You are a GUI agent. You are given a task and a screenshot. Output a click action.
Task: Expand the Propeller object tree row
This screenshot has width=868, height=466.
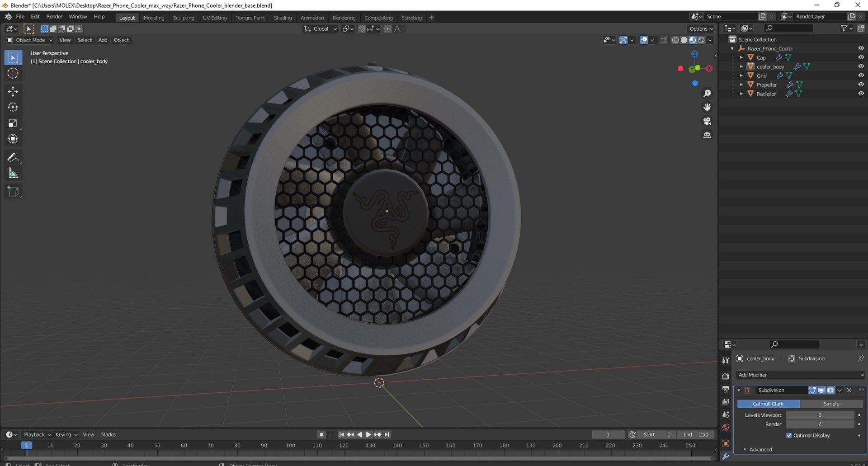pos(741,85)
